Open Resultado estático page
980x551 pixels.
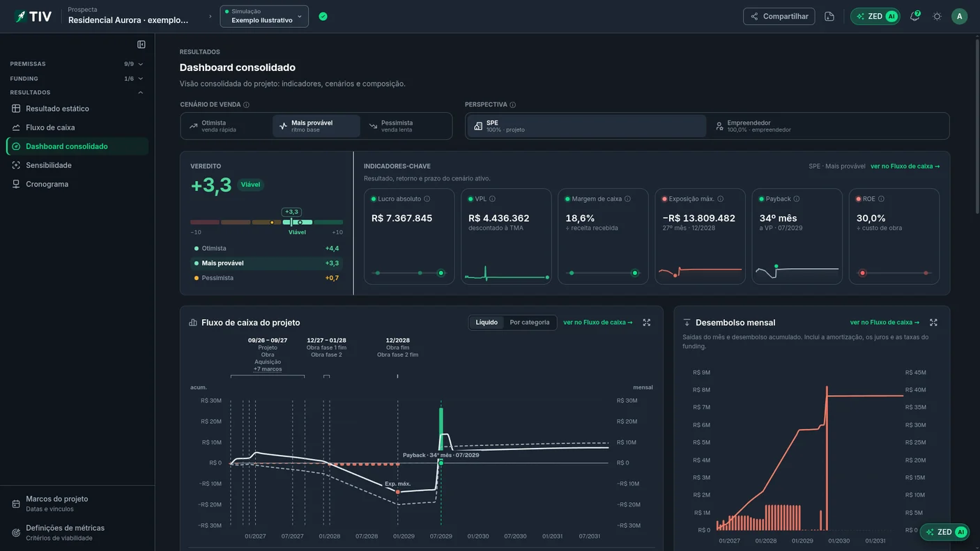(77, 109)
